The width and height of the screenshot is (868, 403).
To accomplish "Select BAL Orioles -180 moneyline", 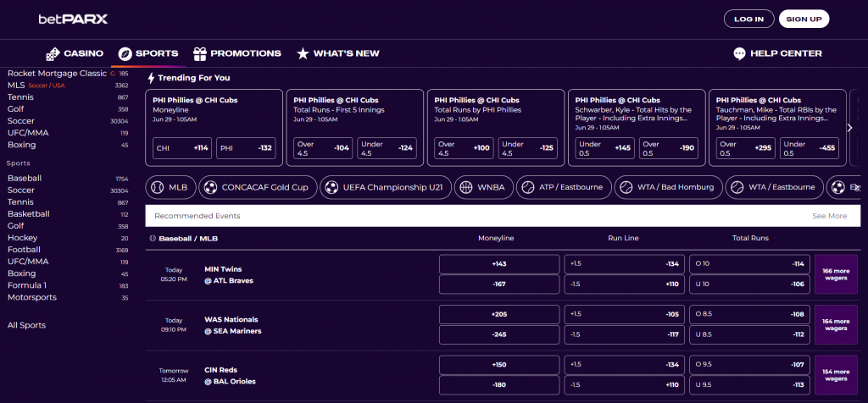I will (499, 385).
